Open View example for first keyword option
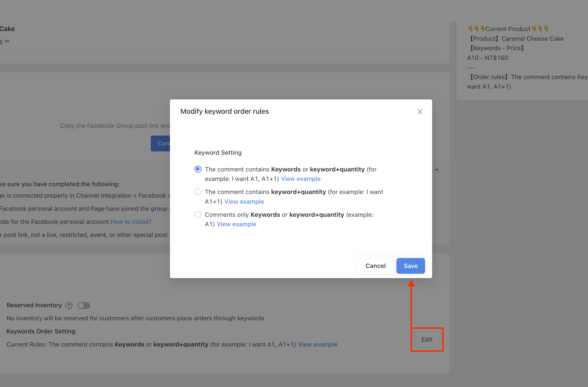 (x=301, y=179)
